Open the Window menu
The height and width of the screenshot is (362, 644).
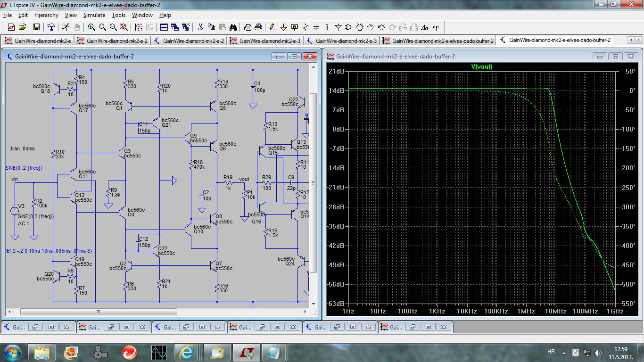142,15
